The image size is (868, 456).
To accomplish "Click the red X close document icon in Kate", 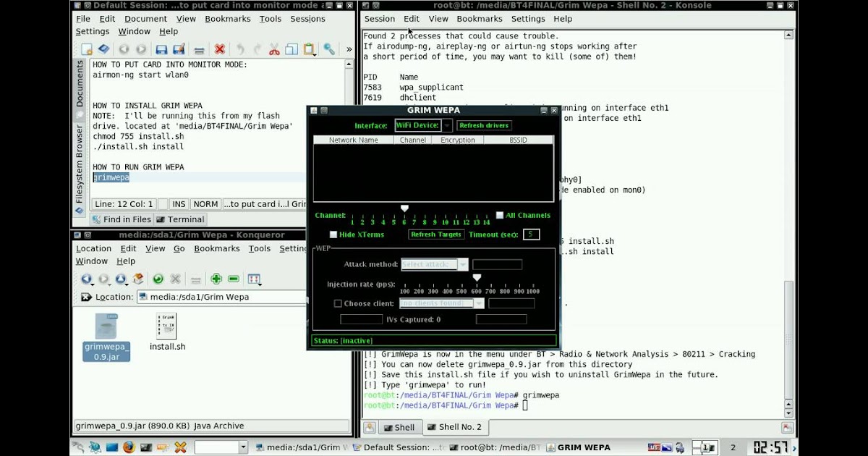I will click(219, 49).
